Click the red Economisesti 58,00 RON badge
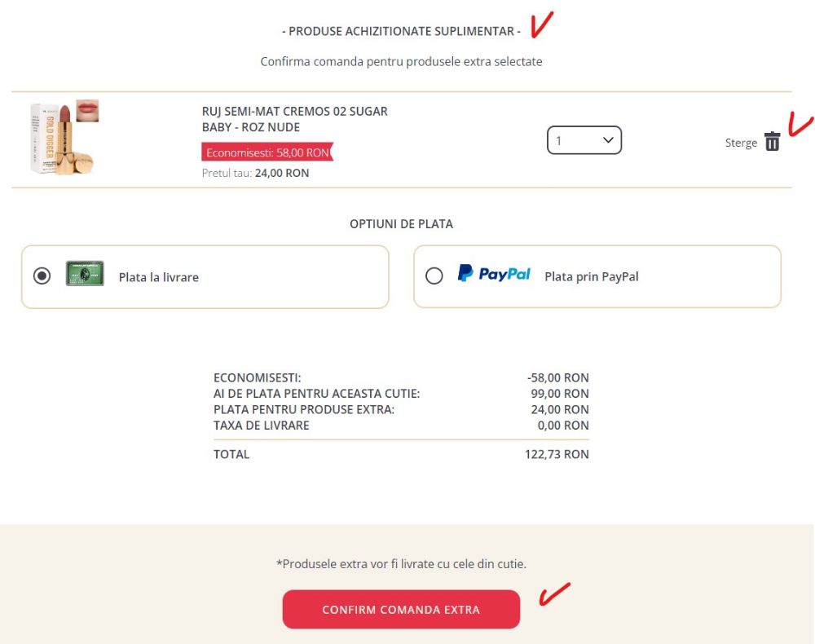 coord(267,152)
